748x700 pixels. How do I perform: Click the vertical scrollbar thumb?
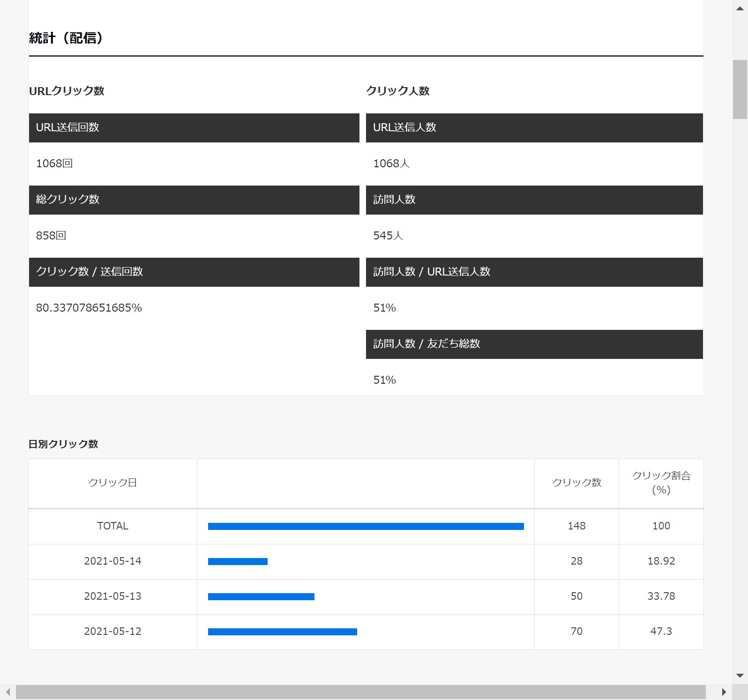(740, 89)
